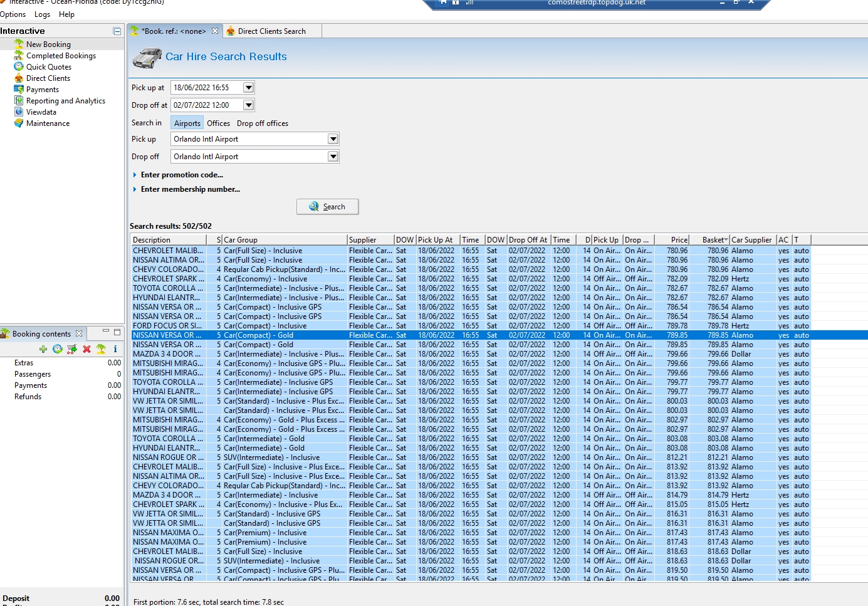Select the FORD FOCUS OR SI... result row

coord(471,326)
